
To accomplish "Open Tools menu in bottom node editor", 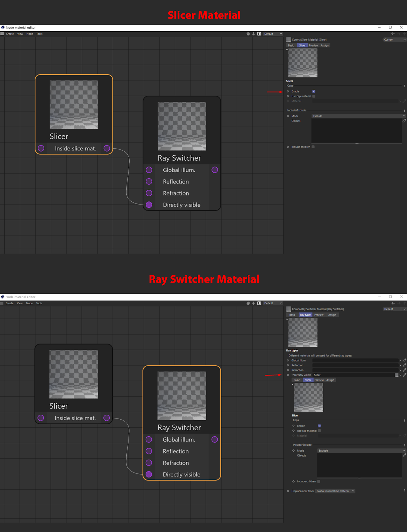I will (x=39, y=303).
